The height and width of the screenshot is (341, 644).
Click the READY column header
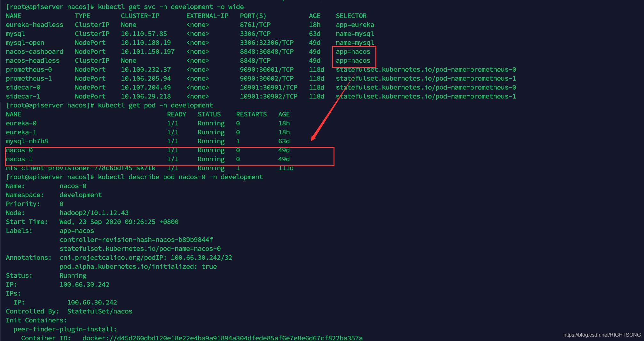click(177, 114)
